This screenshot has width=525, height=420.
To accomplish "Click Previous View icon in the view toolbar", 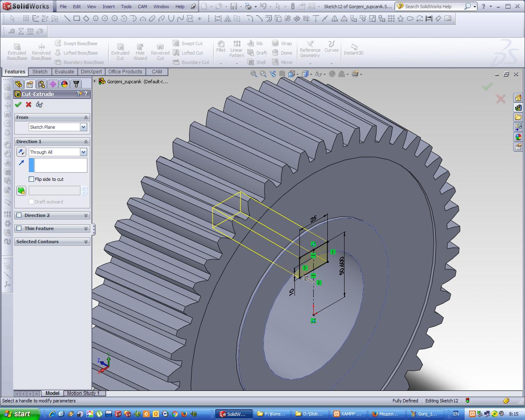I will click(x=273, y=74).
